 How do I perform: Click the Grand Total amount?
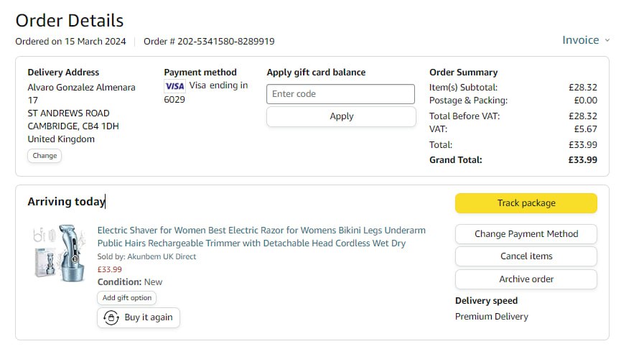[x=582, y=160]
